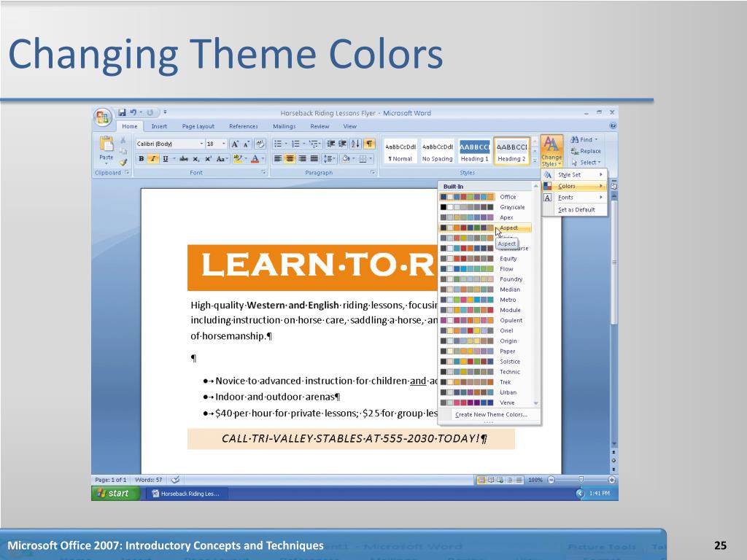
Task: Click the Subscript icon
Action: point(196,159)
